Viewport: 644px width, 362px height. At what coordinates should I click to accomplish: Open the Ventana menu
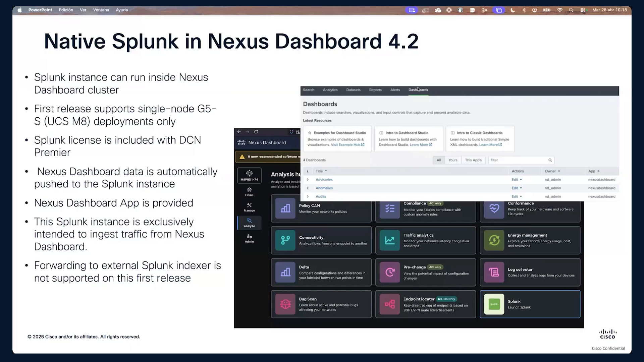[101, 10]
